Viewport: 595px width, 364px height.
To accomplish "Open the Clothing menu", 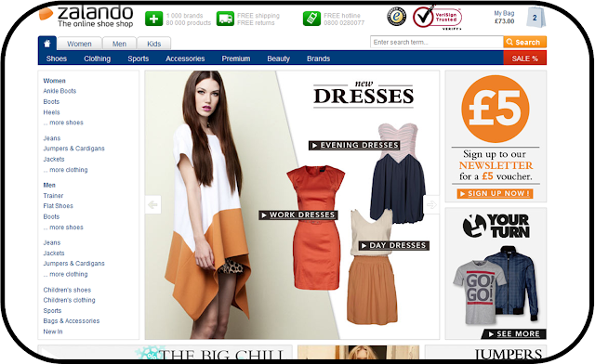I will click(x=97, y=58).
